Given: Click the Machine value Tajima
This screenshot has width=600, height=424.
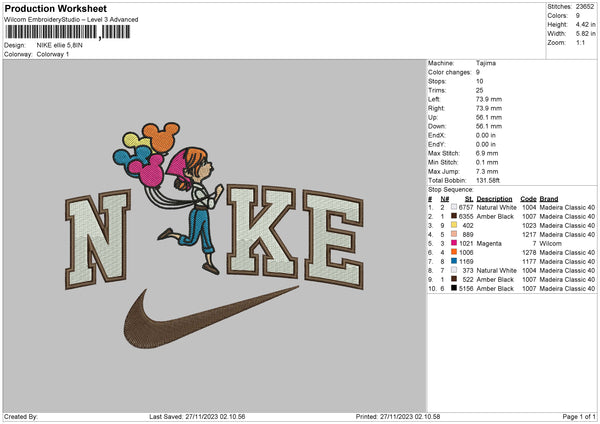Looking at the screenshot, I should pyautogui.click(x=486, y=63).
